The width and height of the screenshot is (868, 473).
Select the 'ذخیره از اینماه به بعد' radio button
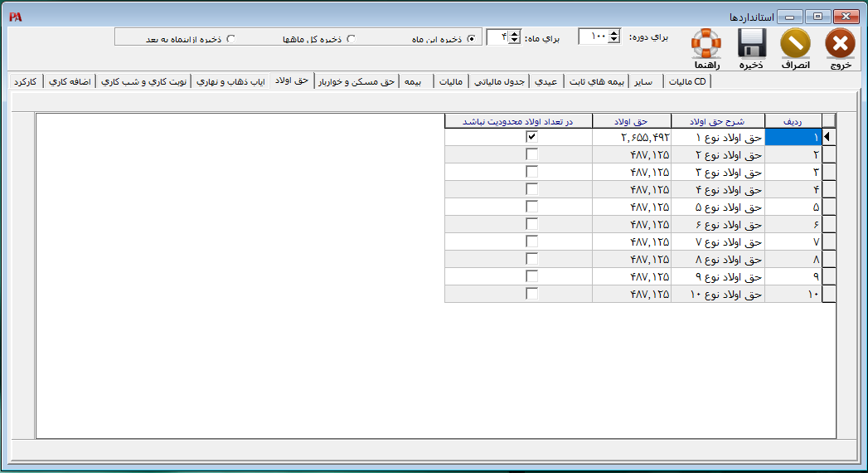[x=230, y=38]
